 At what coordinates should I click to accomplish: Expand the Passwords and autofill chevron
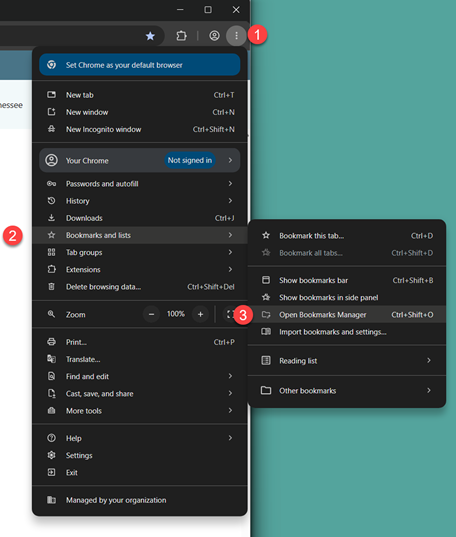point(230,184)
